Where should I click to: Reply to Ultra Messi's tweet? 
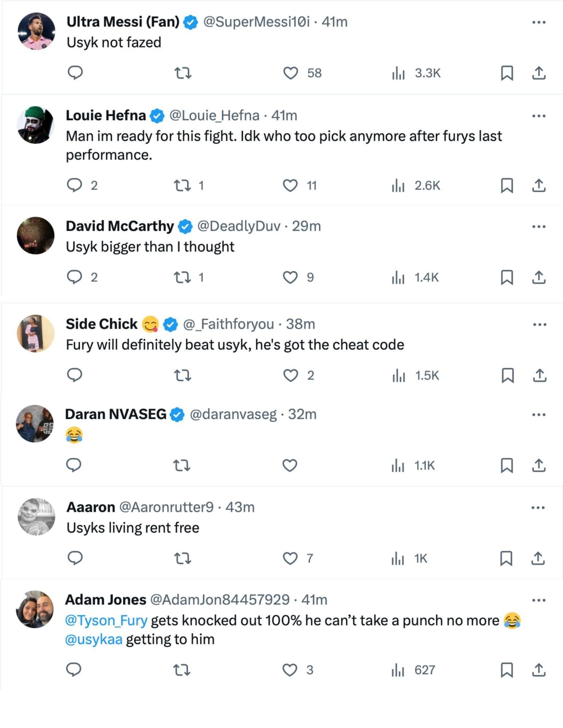(x=76, y=73)
